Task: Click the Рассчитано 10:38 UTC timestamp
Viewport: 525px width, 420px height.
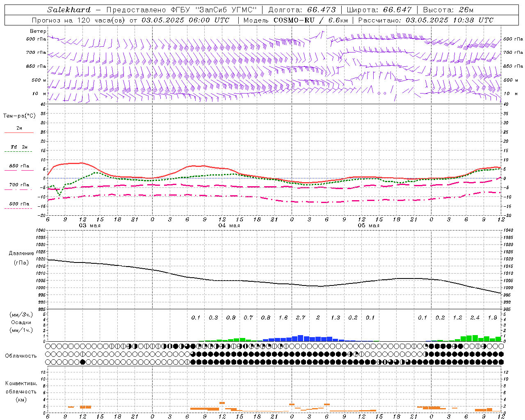Action: point(450,20)
